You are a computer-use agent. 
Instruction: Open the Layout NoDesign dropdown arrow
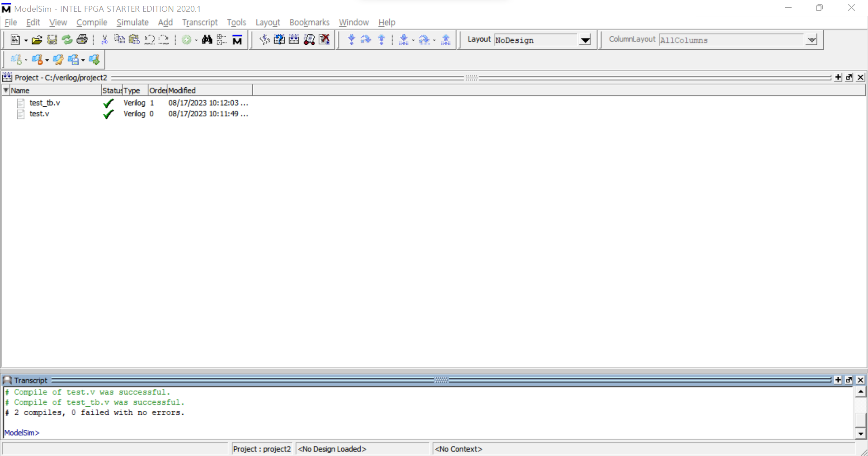pyautogui.click(x=585, y=40)
